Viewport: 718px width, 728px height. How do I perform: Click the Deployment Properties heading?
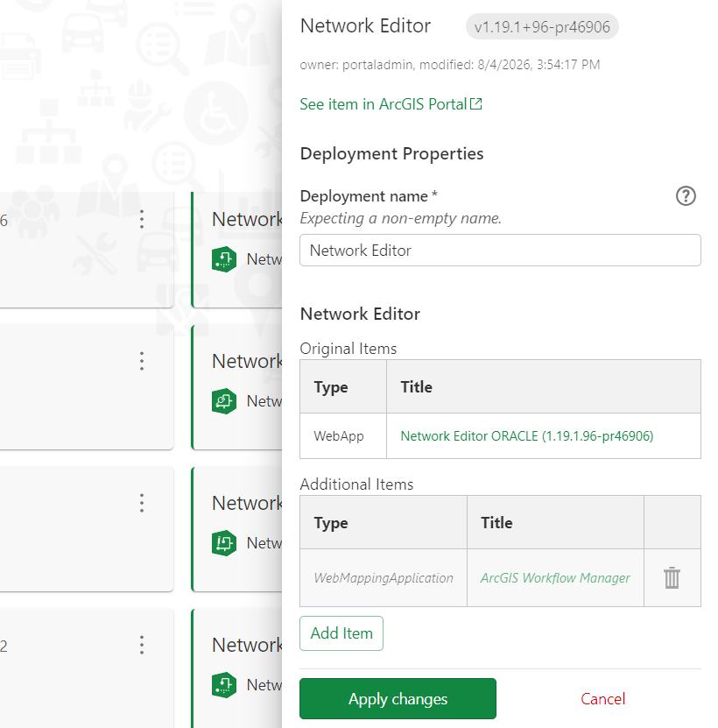[391, 153]
